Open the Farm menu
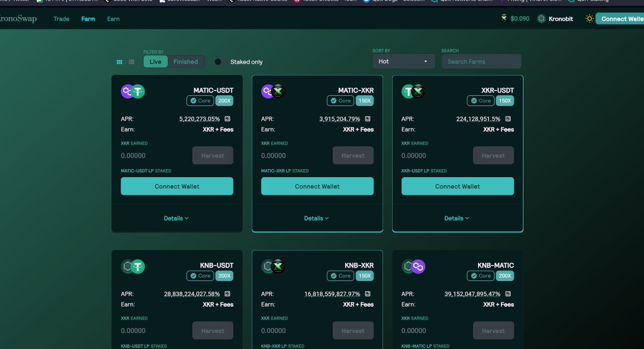644x349 pixels. coord(88,19)
